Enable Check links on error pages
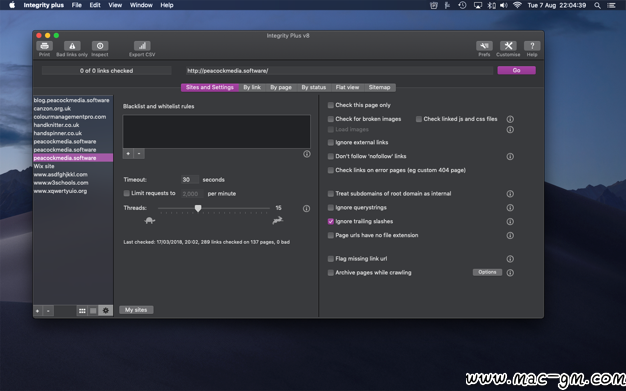Screen dimensions: 626x391 [x=331, y=171]
